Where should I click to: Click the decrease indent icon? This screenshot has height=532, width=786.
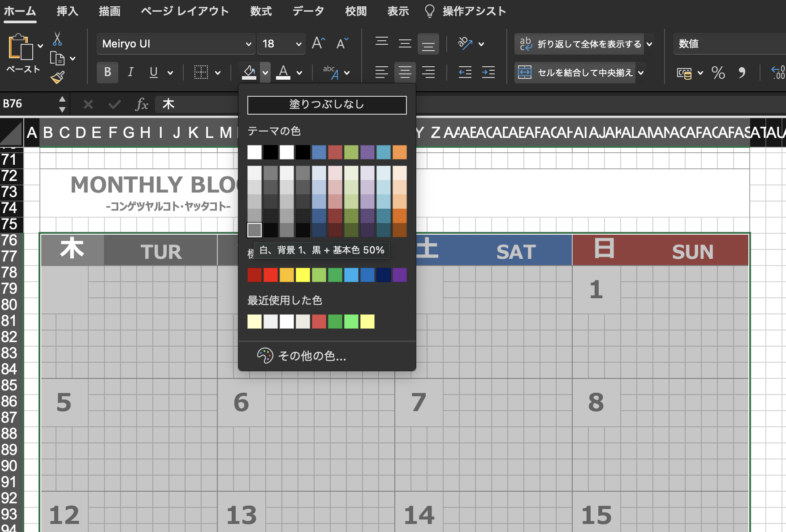tap(465, 72)
